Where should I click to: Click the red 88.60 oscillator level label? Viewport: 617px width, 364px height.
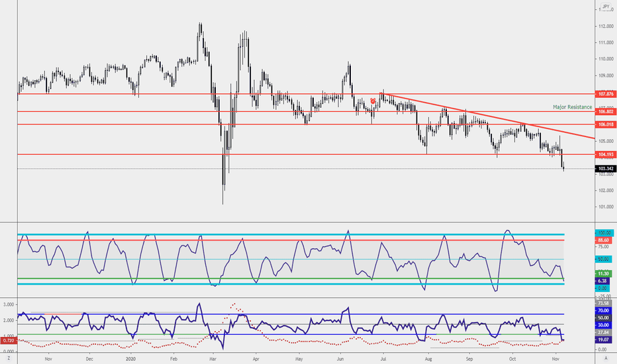[603, 240]
